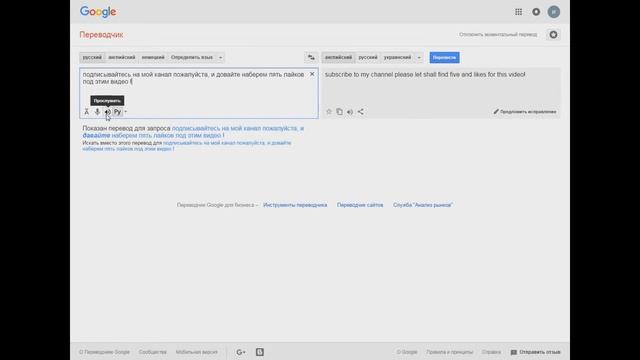The height and width of the screenshot is (360, 640).
Task: Open О Переводчике Google footer link
Action: pos(104,352)
